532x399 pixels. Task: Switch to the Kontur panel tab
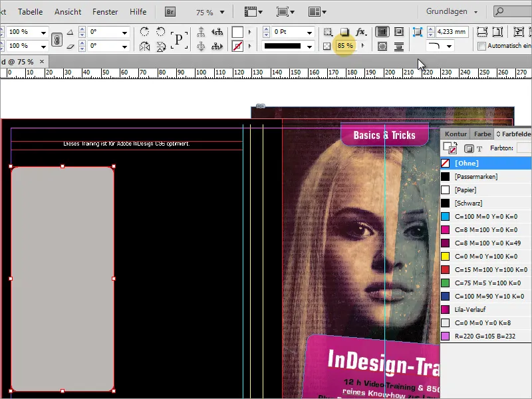456,134
